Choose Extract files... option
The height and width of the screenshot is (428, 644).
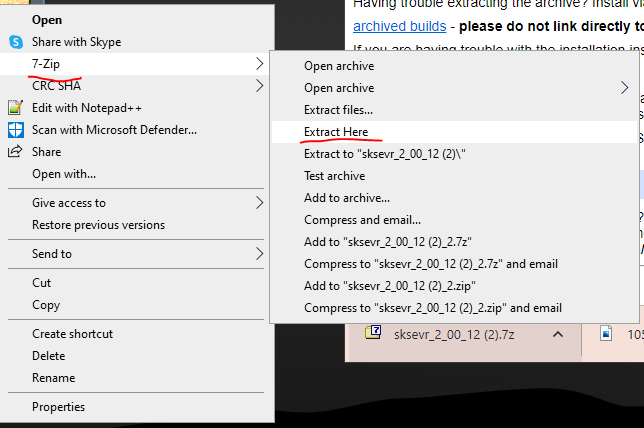[x=338, y=110]
